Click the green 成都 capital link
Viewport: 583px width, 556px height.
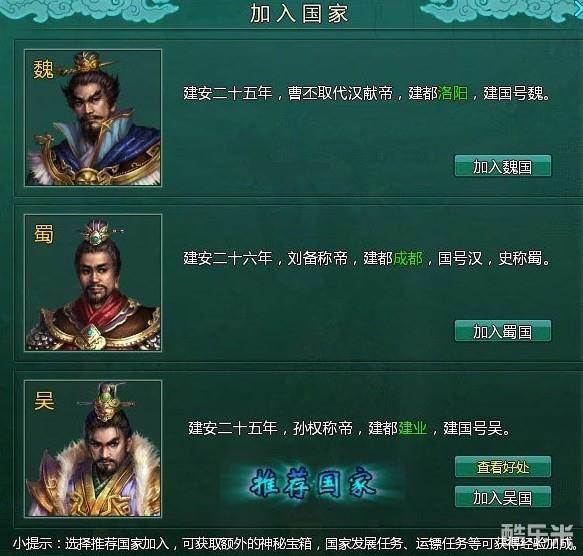pos(408,258)
